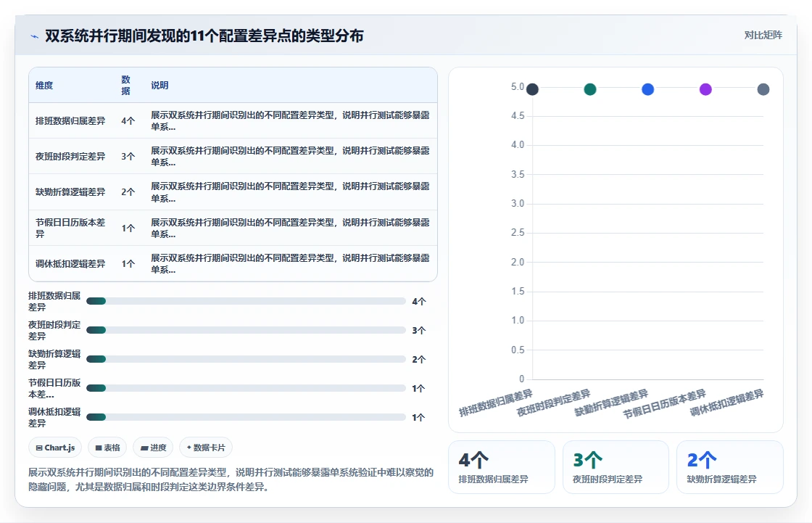Screen dimensions: 812x523
Task: Click the 排班数据归属差异 progress bar
Action: coord(246,301)
